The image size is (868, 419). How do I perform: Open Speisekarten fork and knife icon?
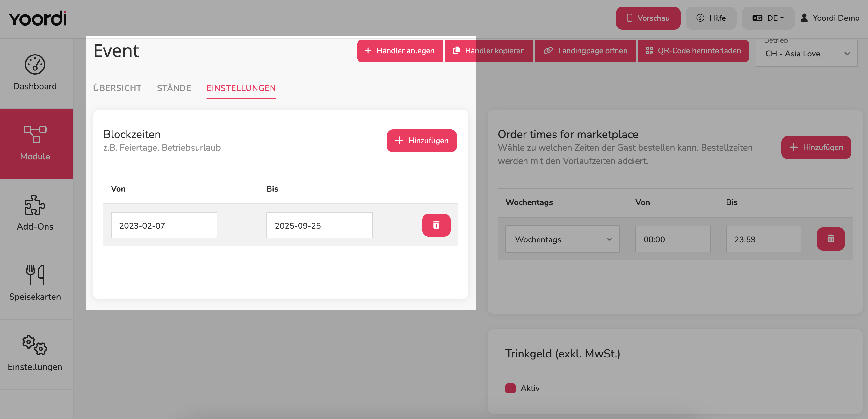coord(35,275)
